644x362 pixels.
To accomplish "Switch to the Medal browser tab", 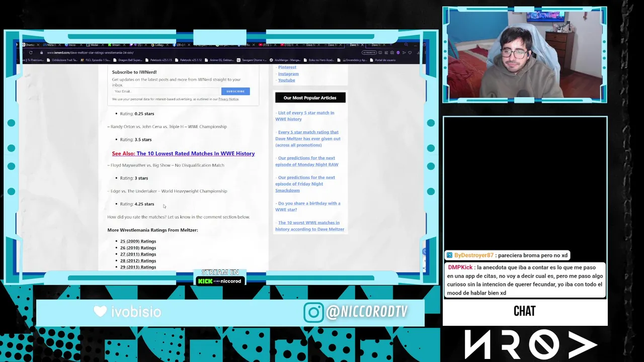I will [95, 45].
